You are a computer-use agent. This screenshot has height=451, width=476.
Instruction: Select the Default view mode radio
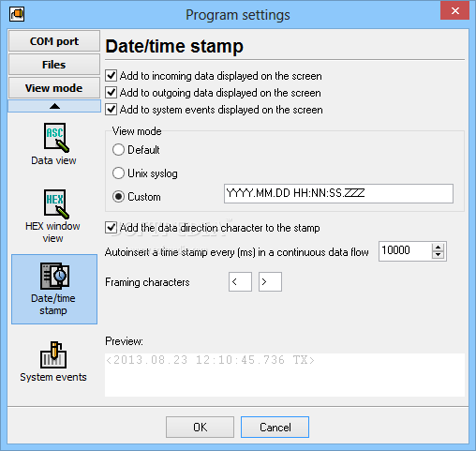(118, 150)
